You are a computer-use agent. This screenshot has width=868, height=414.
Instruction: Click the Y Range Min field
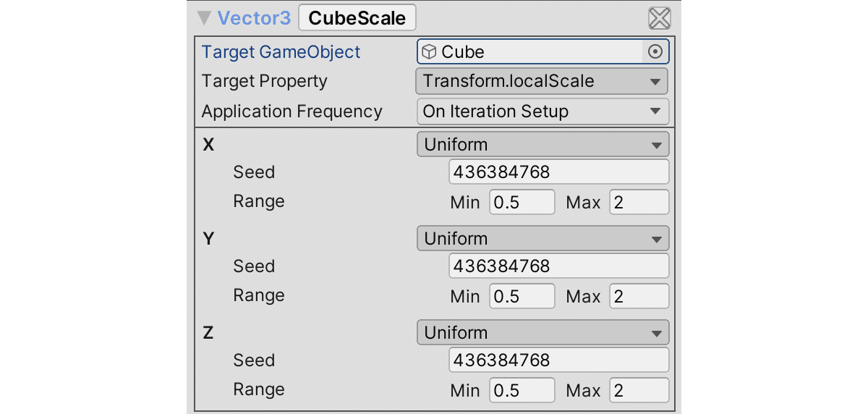pyautogui.click(x=522, y=297)
